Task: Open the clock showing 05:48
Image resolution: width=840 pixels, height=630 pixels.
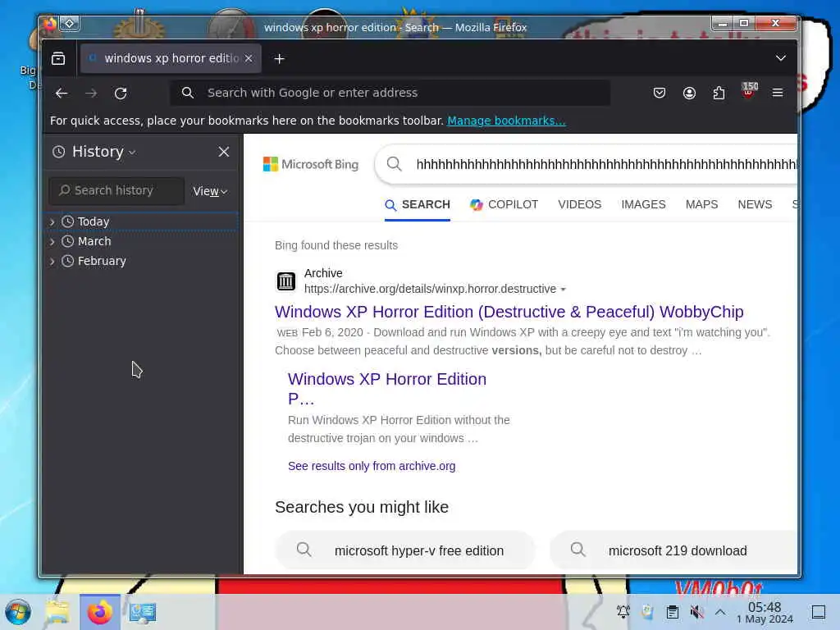Action: pyautogui.click(x=765, y=612)
